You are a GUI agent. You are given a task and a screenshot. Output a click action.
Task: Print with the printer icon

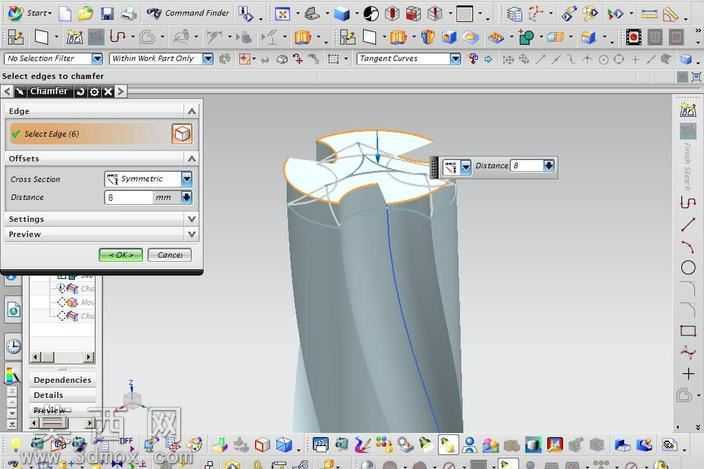[128, 14]
